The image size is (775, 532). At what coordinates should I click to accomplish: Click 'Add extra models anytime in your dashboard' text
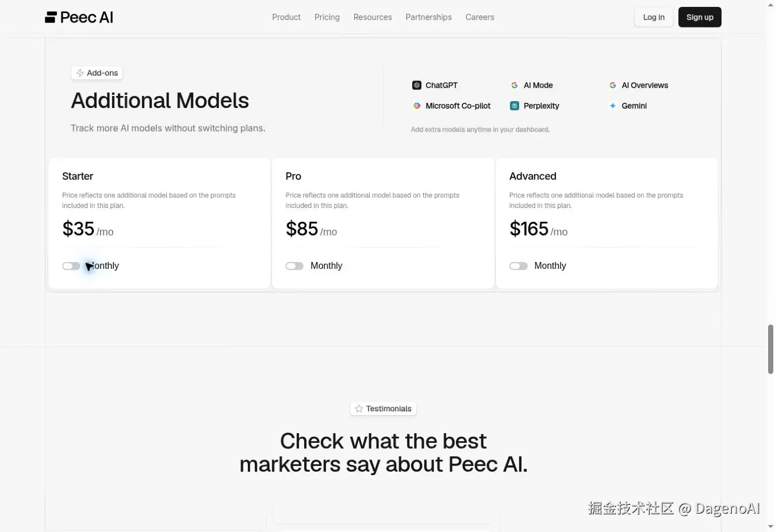tap(480, 129)
